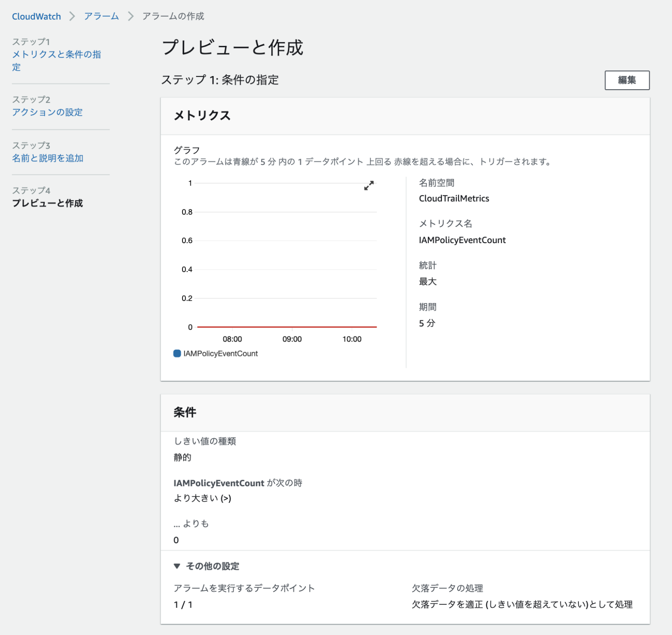Viewport: 672px width, 635px height.
Task: Click the 08:00 axis label on the graph
Action: point(232,338)
